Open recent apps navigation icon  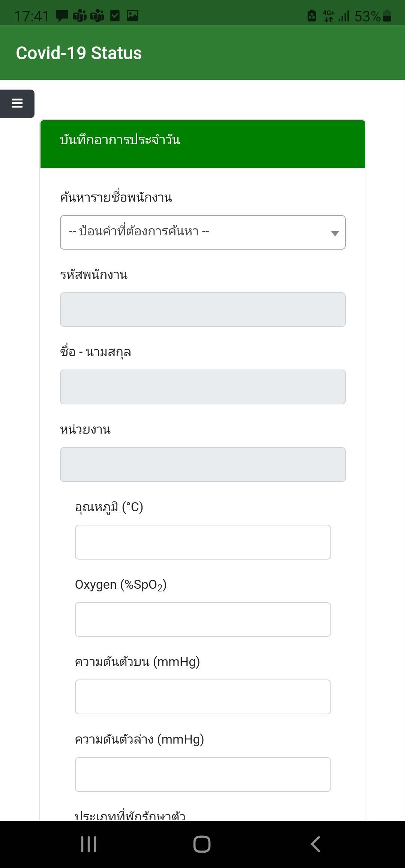tap(89, 844)
